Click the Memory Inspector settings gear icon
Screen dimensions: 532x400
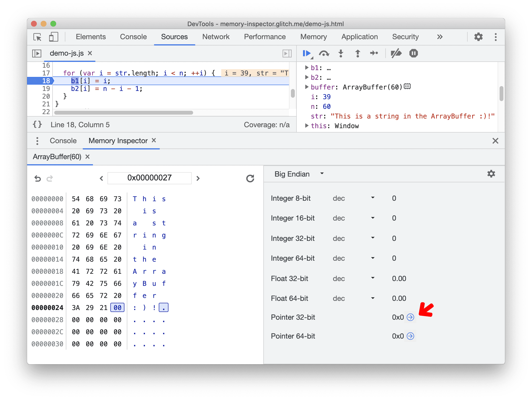[491, 174]
